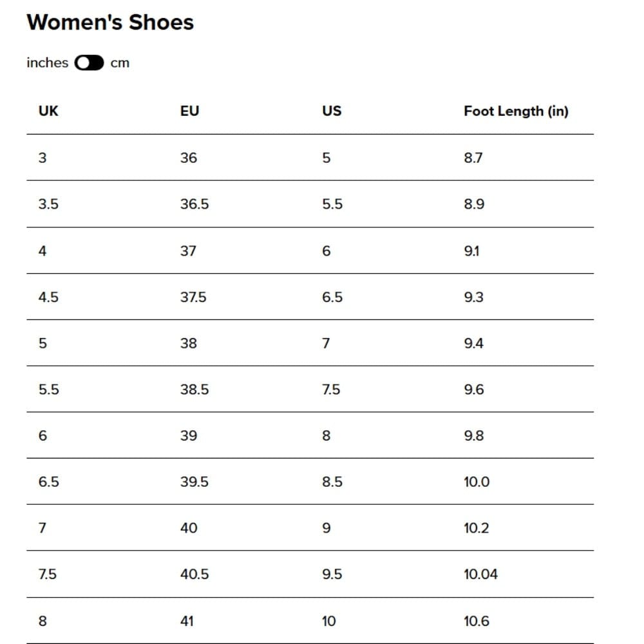This screenshot has width=644, height=644.
Task: Select the US size 10 cell
Action: tap(328, 621)
